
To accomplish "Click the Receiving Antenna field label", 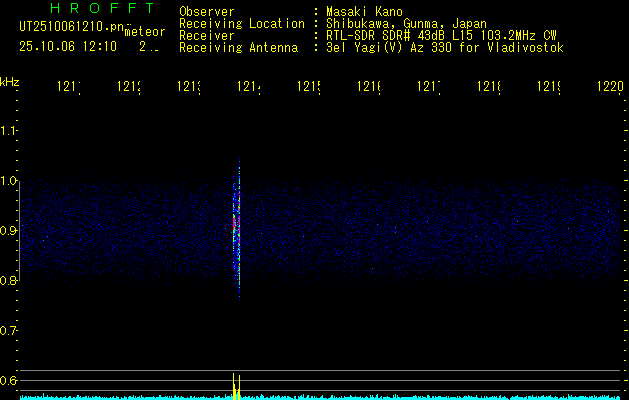I will (238, 47).
